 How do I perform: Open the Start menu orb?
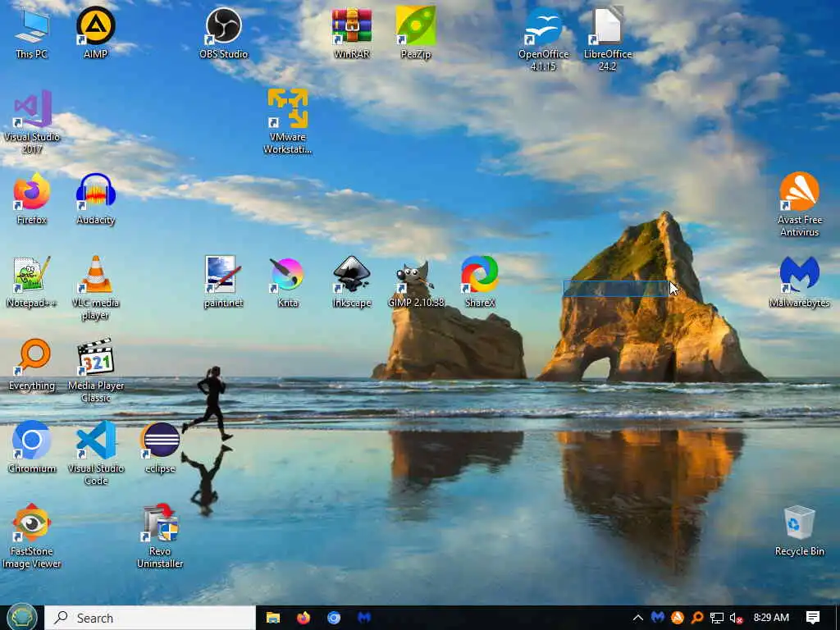(21, 618)
